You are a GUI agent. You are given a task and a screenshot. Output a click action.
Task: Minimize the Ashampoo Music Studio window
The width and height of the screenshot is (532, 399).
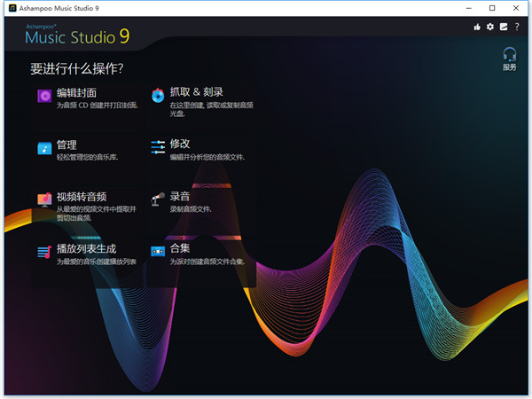click(x=469, y=8)
